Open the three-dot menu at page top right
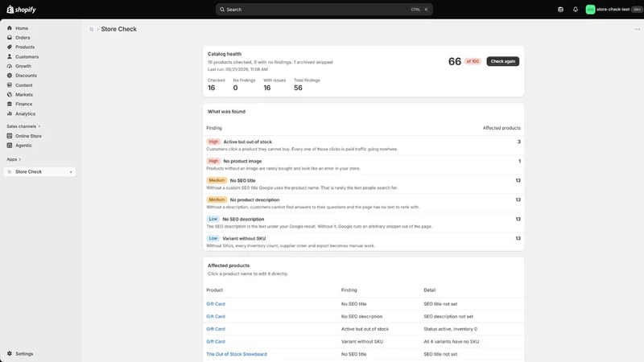 637,29
